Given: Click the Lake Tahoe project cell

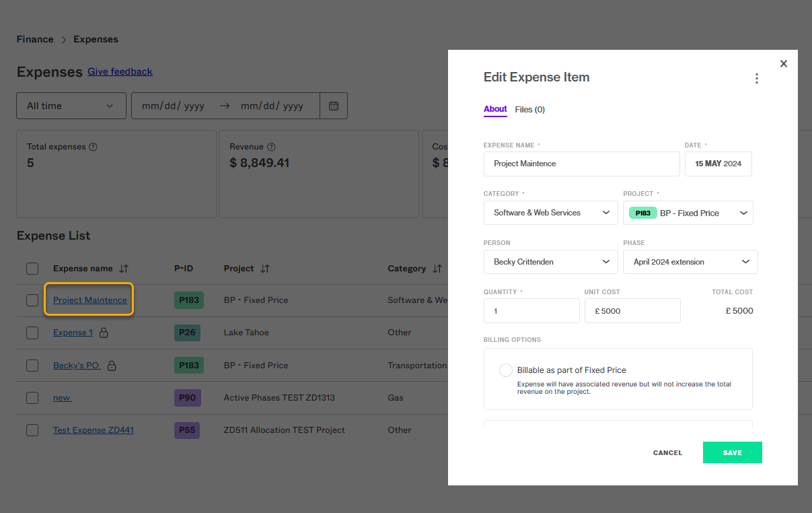Looking at the screenshot, I should 246,333.
